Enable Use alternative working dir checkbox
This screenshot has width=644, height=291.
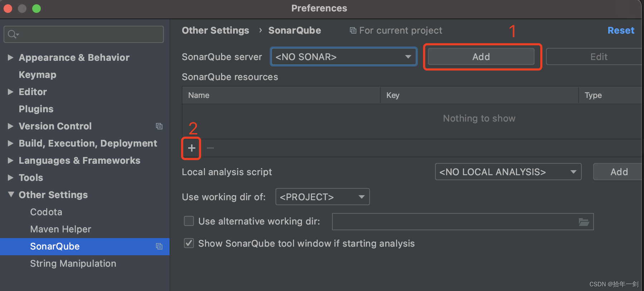click(189, 221)
